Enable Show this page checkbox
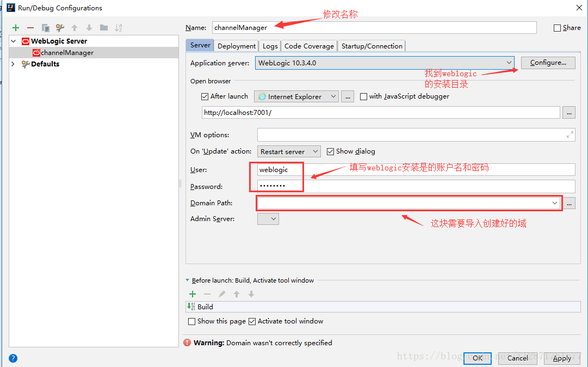 tap(191, 322)
